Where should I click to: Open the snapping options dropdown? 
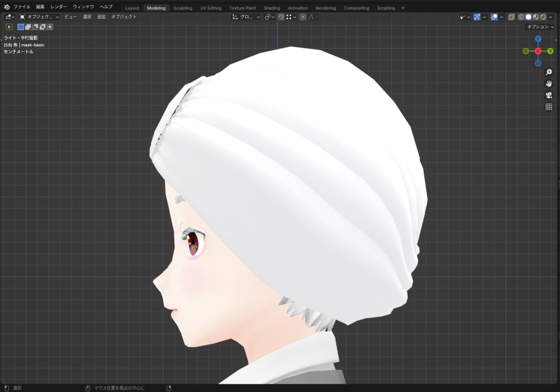tap(291, 17)
